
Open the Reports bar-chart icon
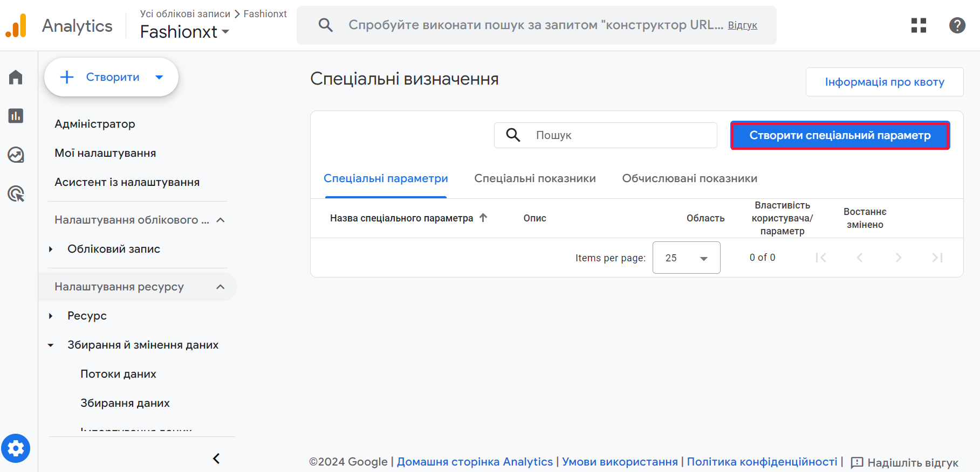coord(16,116)
